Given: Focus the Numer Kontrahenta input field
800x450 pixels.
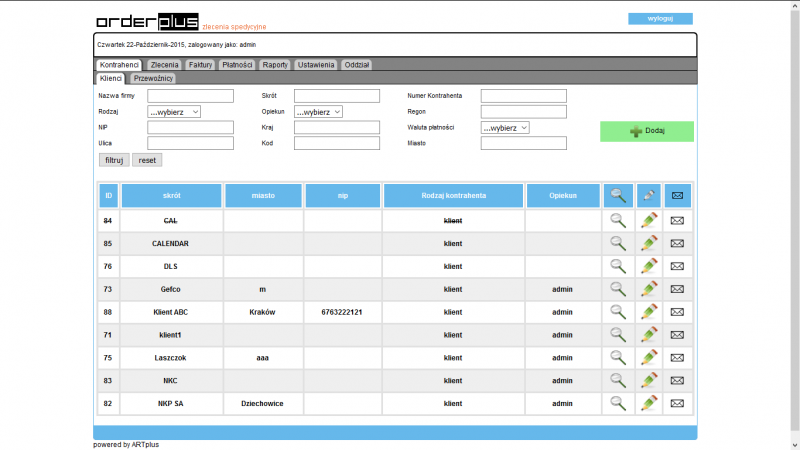Looking at the screenshot, I should tap(523, 96).
